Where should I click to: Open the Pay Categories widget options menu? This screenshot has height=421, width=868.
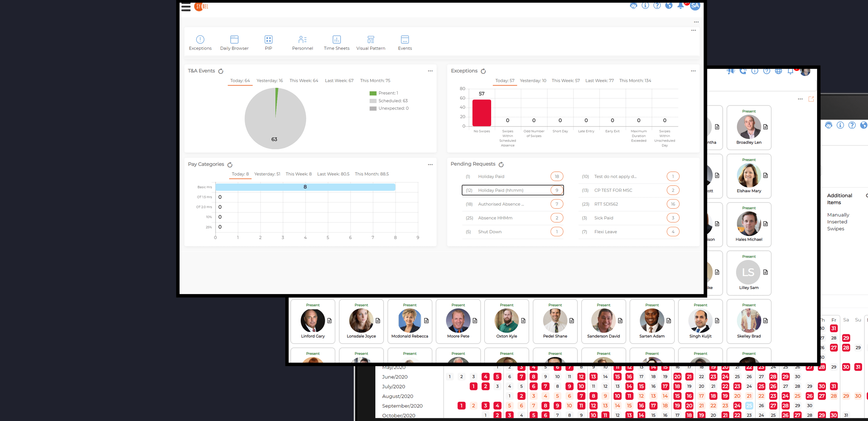point(430,165)
